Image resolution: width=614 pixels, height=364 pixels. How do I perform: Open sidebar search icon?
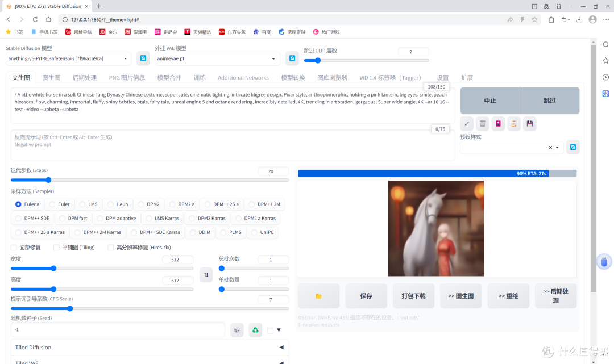(606, 44)
